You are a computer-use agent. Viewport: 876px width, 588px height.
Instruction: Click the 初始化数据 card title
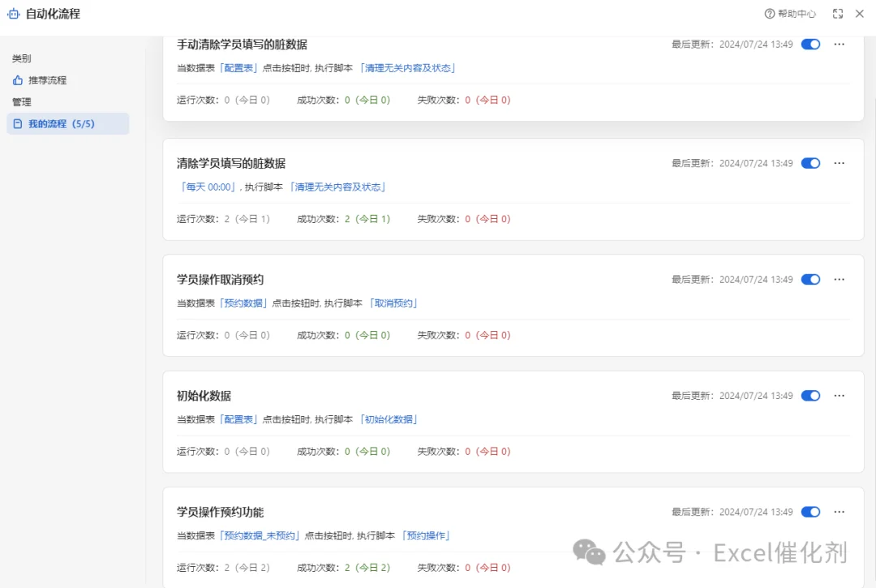point(204,395)
